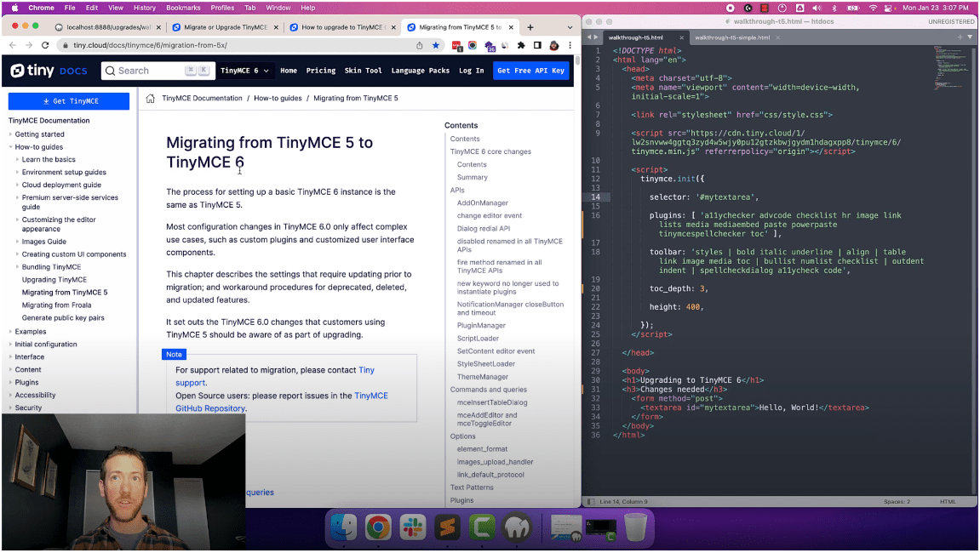
Task: Click the Chrome forward arrow
Action: [x=29, y=45]
